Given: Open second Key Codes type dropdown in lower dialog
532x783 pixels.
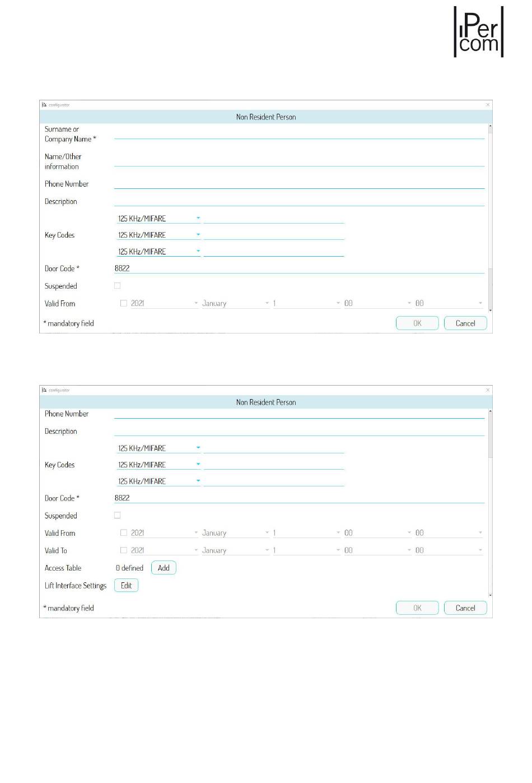Looking at the screenshot, I should coord(158,464).
